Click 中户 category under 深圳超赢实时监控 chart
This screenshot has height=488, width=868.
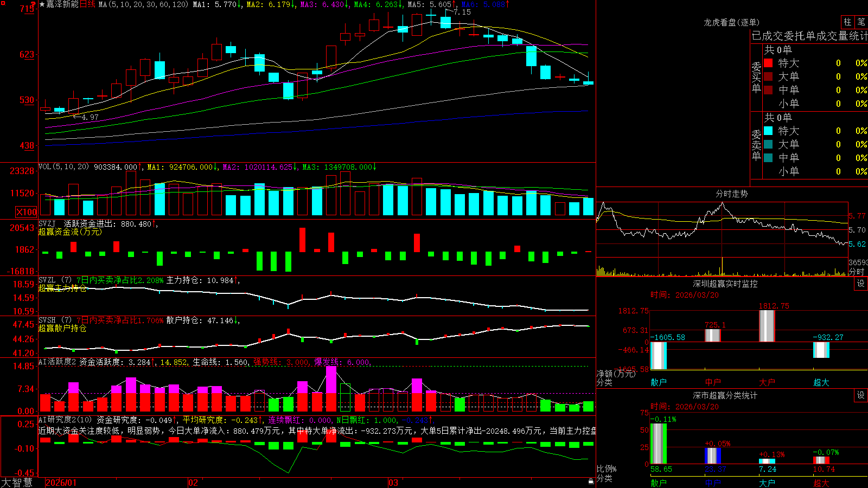click(713, 382)
